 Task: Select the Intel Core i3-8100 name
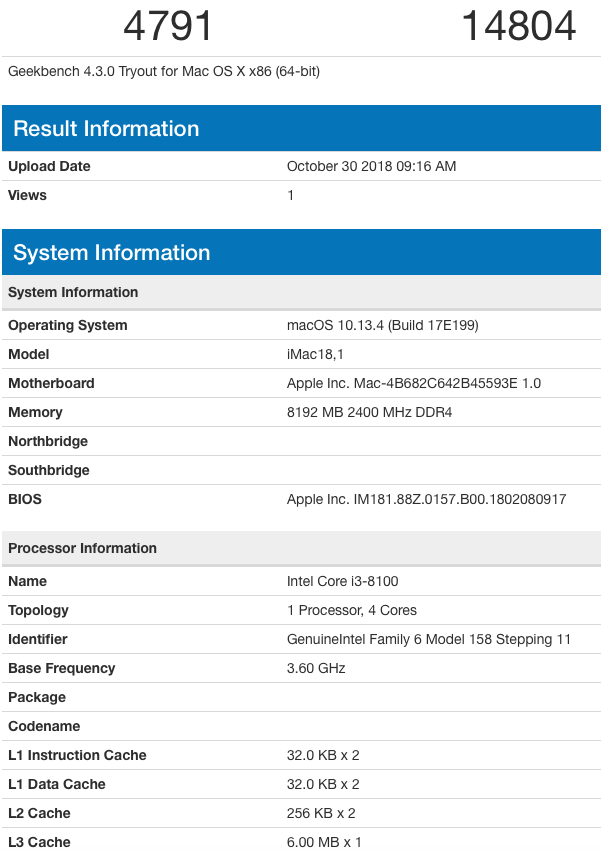tap(341, 581)
